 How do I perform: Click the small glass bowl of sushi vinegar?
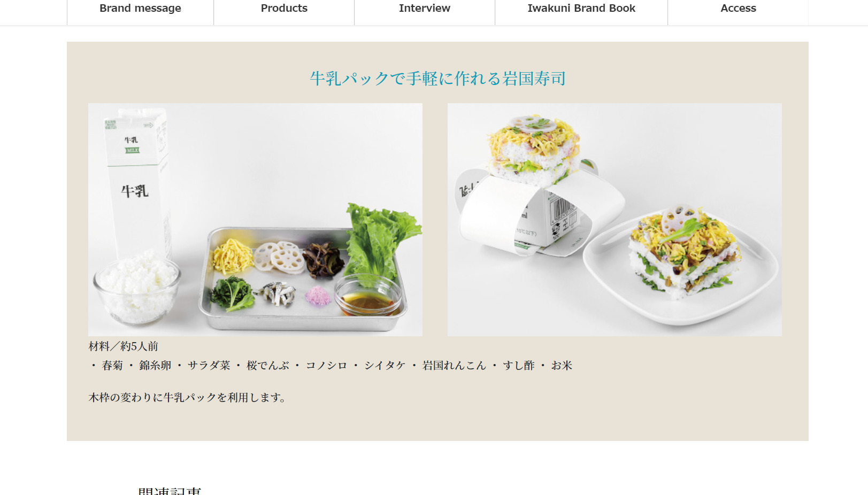pyautogui.click(x=368, y=296)
